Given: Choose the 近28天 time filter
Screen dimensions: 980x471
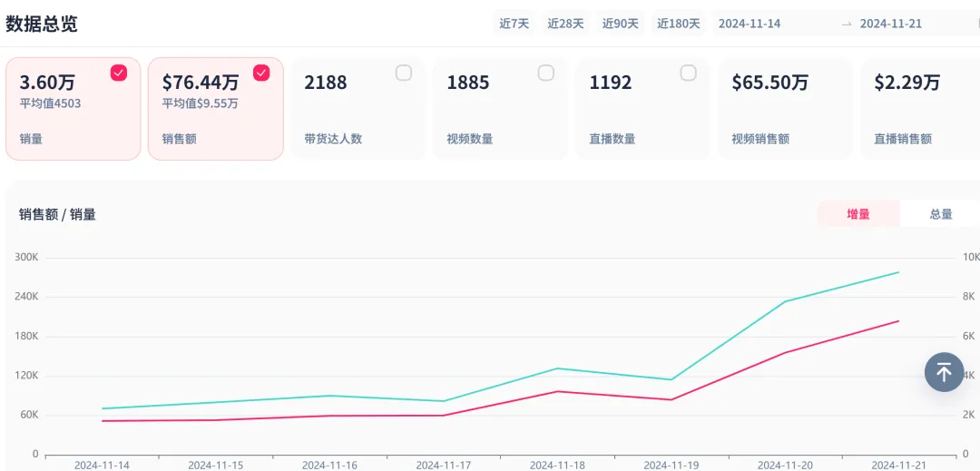Looking at the screenshot, I should pos(565,24).
